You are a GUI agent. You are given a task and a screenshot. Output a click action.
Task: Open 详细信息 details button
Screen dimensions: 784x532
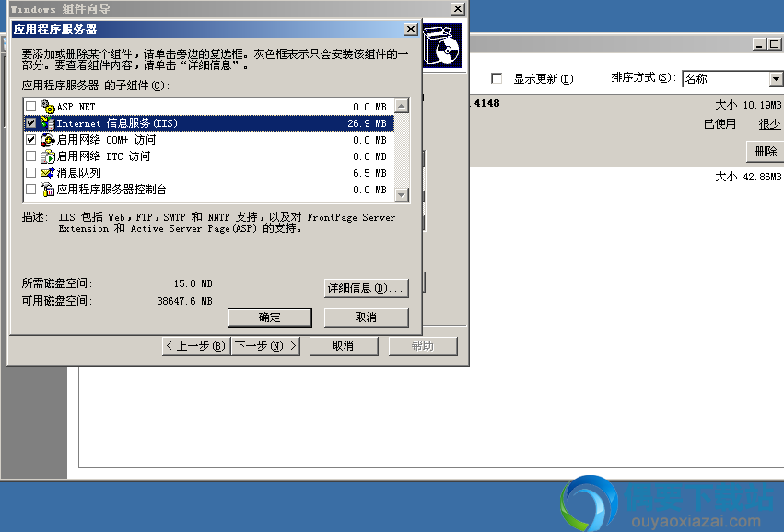(x=367, y=288)
